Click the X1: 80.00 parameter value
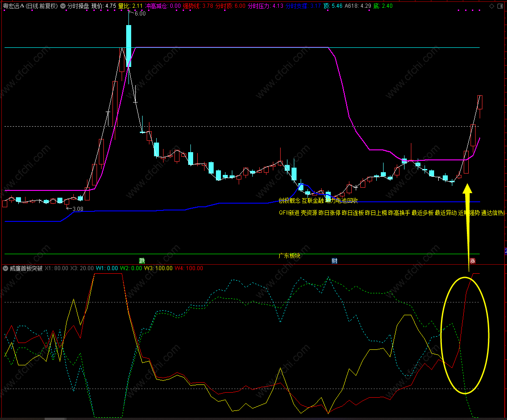 pyautogui.click(x=56, y=268)
